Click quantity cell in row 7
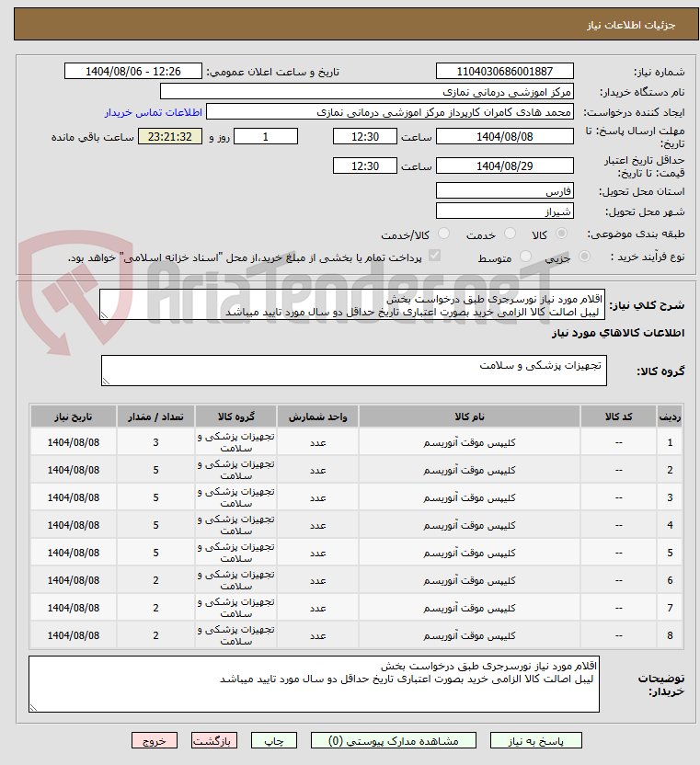The image size is (700, 765). 155,608
